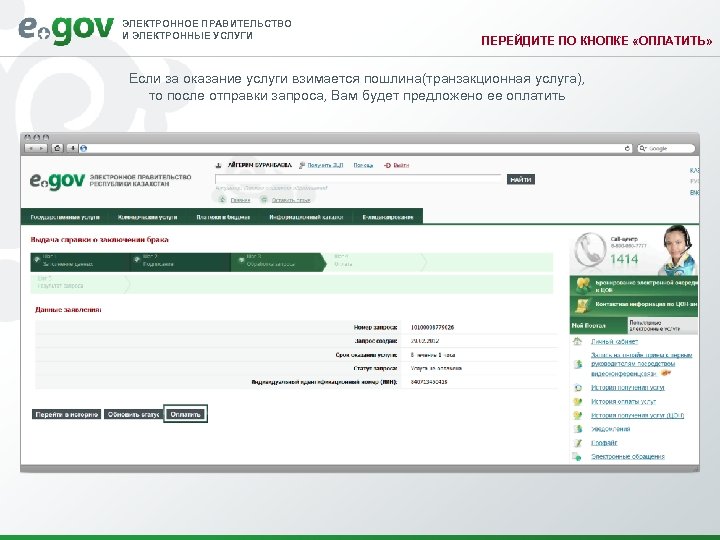Select step 4 'Оплата' in progress bar
720x540 pixels.
tap(377, 262)
